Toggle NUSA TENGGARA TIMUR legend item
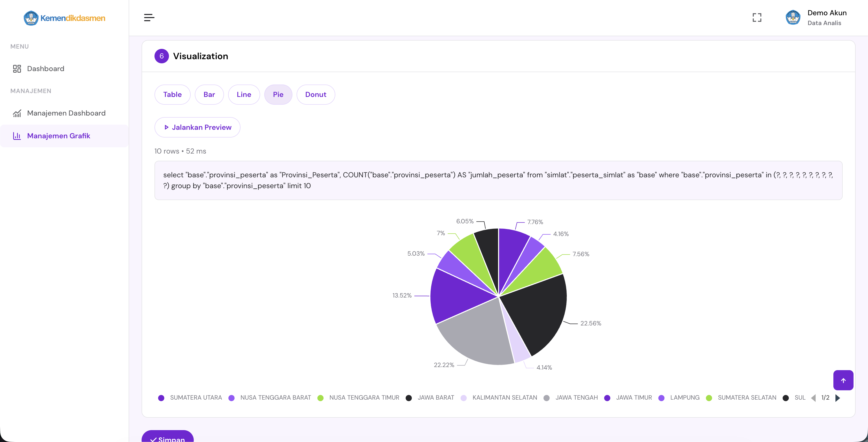The height and width of the screenshot is (442, 868). (358, 398)
